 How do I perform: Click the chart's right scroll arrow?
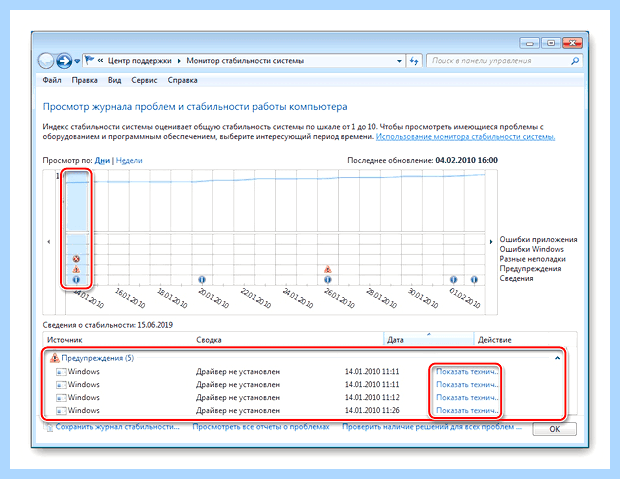click(x=491, y=242)
